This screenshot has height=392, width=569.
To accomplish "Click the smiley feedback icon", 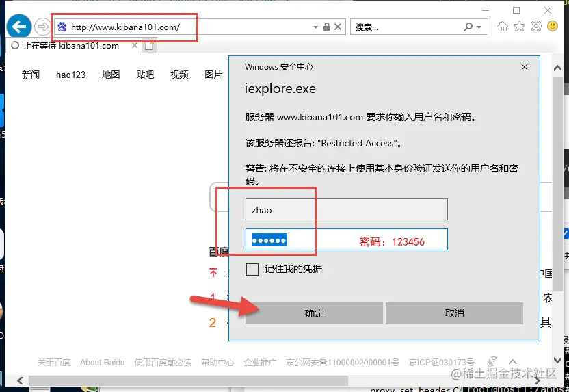I will coord(553,26).
